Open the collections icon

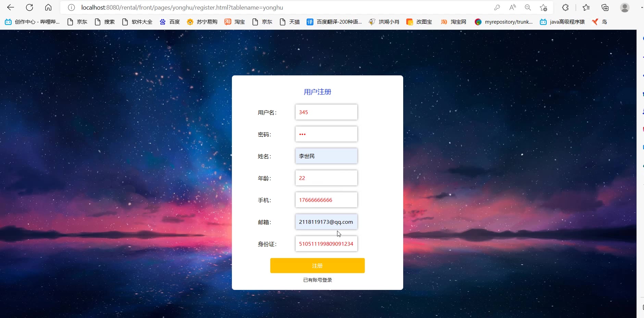coord(605,8)
